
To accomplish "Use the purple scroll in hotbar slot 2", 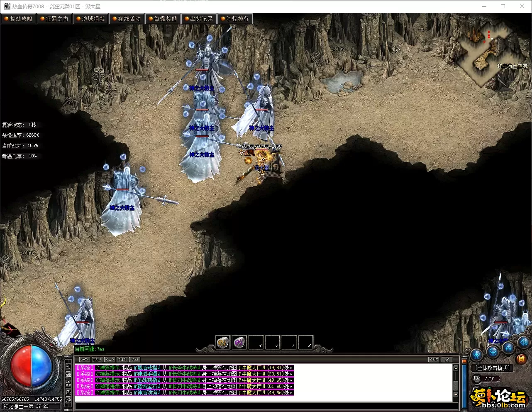I will click(x=239, y=343).
